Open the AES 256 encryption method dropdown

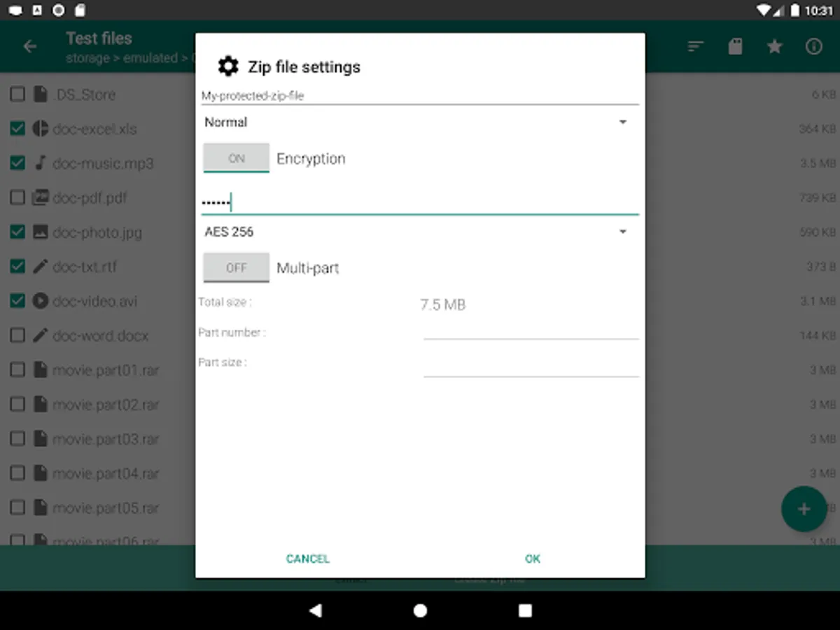point(419,232)
